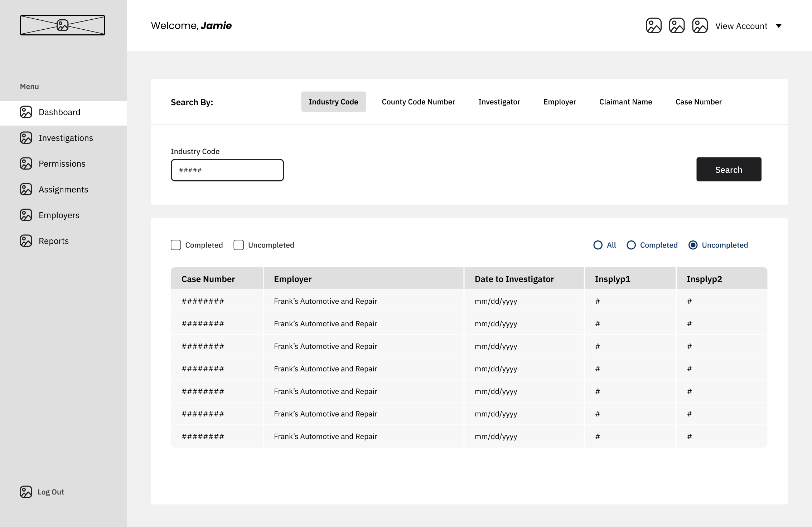This screenshot has height=527, width=812.
Task: Click the Dashboard sidebar icon
Action: [x=26, y=112]
